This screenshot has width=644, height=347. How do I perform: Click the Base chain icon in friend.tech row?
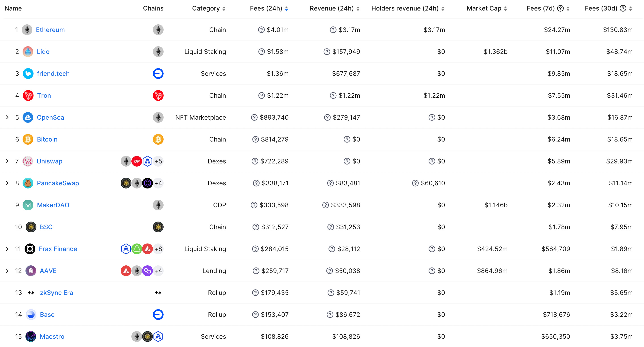158,74
